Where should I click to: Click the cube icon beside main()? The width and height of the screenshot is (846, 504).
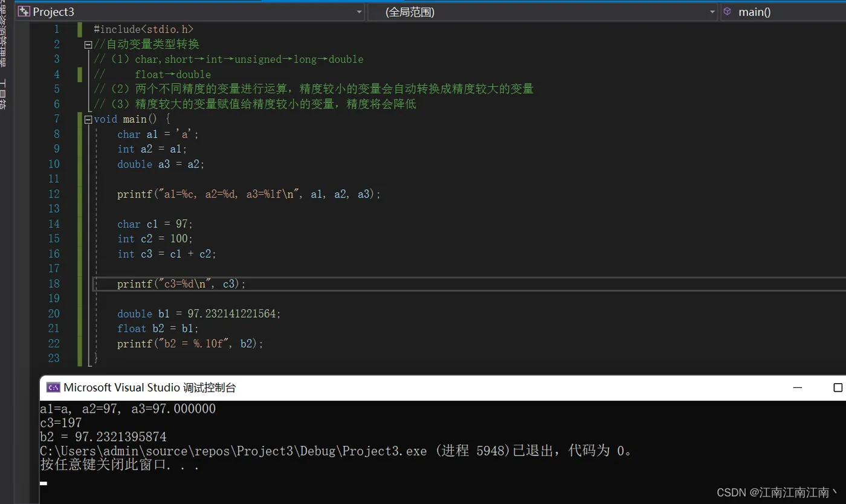point(728,11)
